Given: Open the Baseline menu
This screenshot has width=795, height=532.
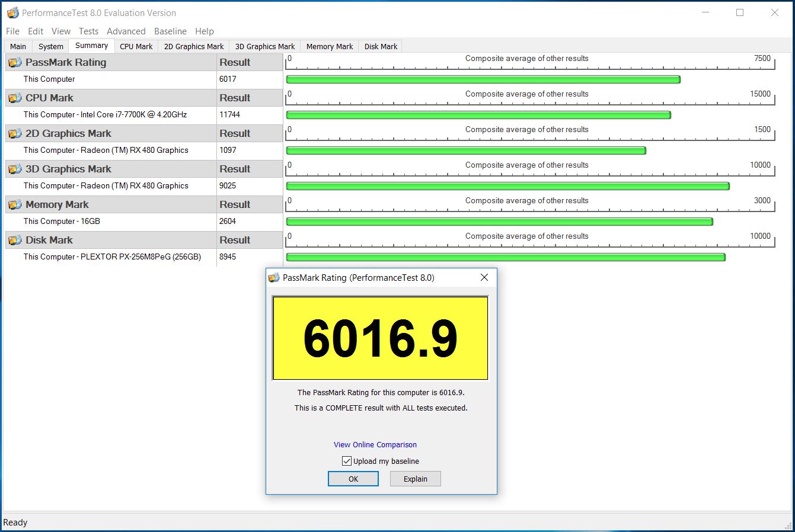Looking at the screenshot, I should point(170,31).
